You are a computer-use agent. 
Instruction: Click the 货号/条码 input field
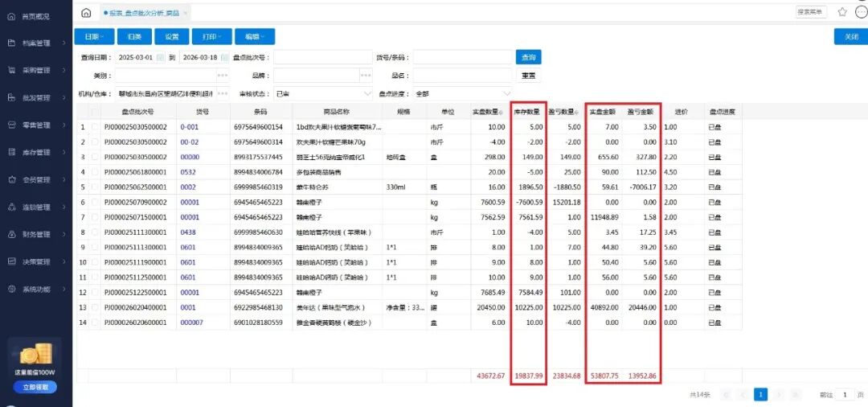(x=462, y=57)
